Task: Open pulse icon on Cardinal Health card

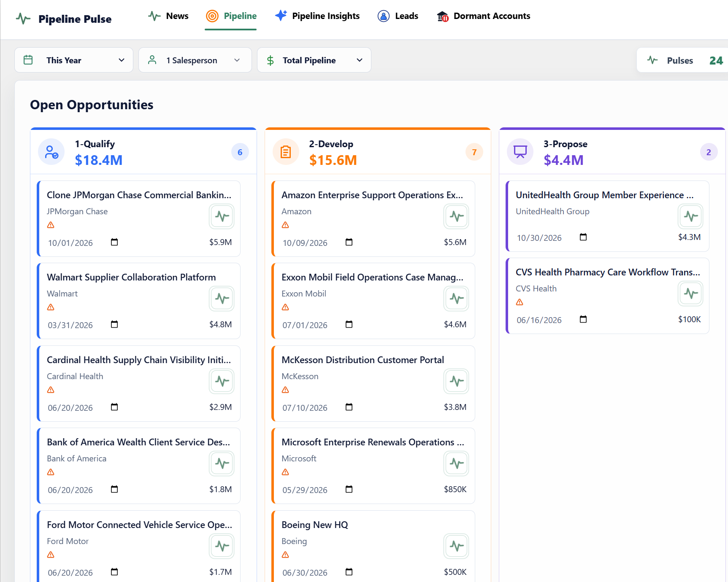Action: click(222, 381)
